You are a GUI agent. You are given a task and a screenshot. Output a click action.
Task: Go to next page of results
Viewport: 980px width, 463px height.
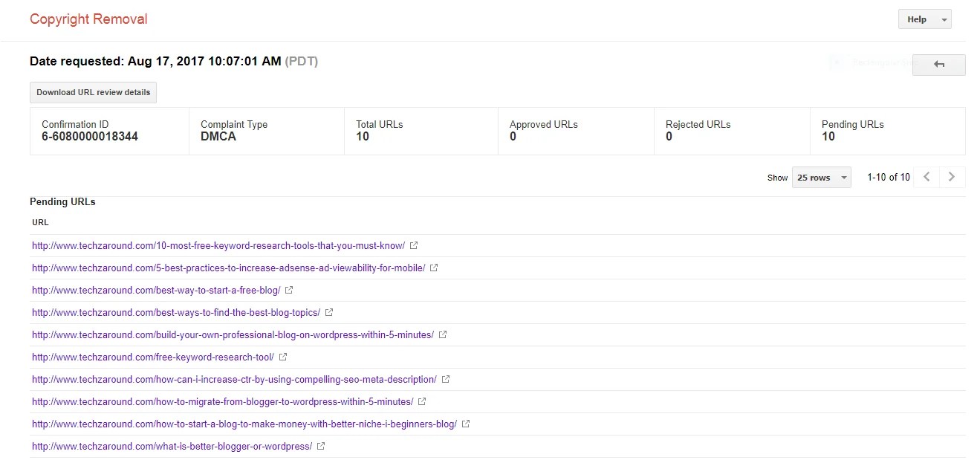pos(952,177)
